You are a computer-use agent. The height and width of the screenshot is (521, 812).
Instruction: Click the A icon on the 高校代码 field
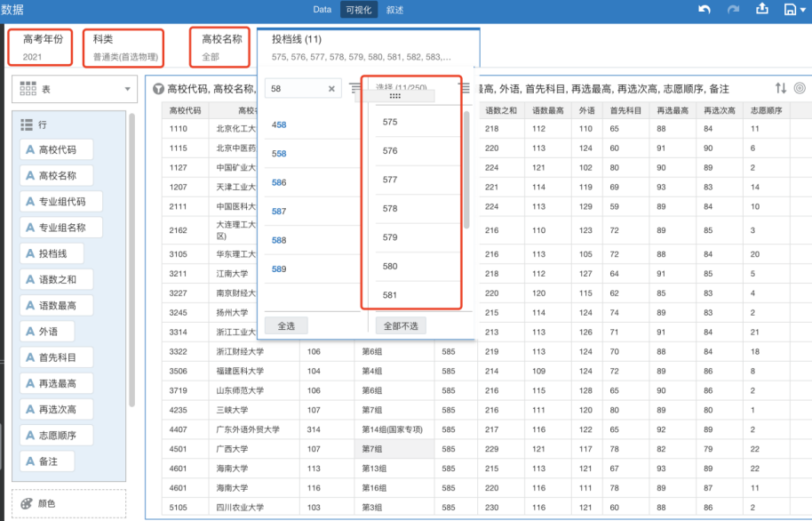click(x=30, y=150)
